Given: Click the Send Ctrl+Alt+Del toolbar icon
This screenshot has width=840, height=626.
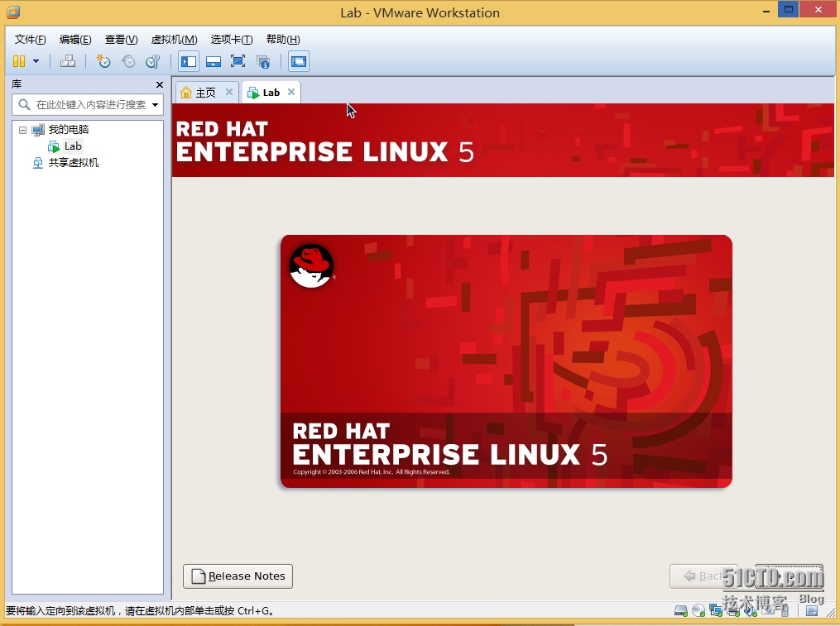Looking at the screenshot, I should click(68, 61).
